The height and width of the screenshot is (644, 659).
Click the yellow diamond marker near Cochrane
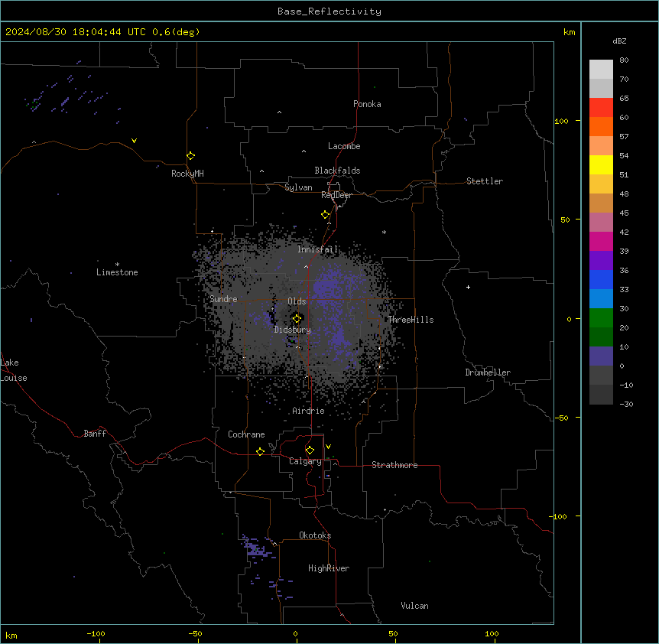tap(260, 451)
